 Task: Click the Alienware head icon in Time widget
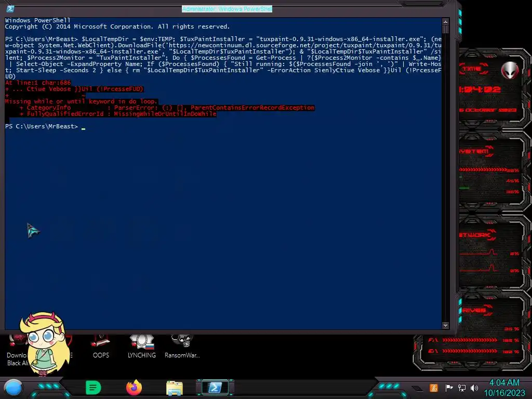(510, 71)
